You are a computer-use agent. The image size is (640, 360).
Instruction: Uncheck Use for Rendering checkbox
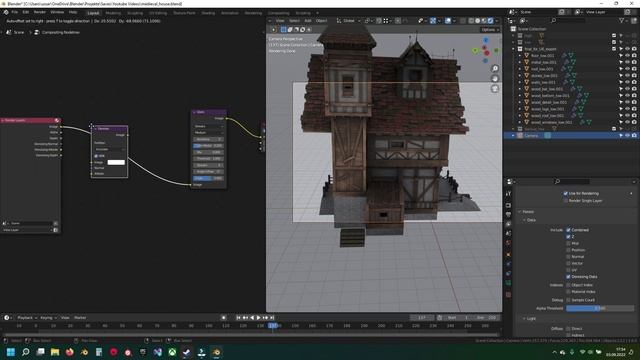565,193
